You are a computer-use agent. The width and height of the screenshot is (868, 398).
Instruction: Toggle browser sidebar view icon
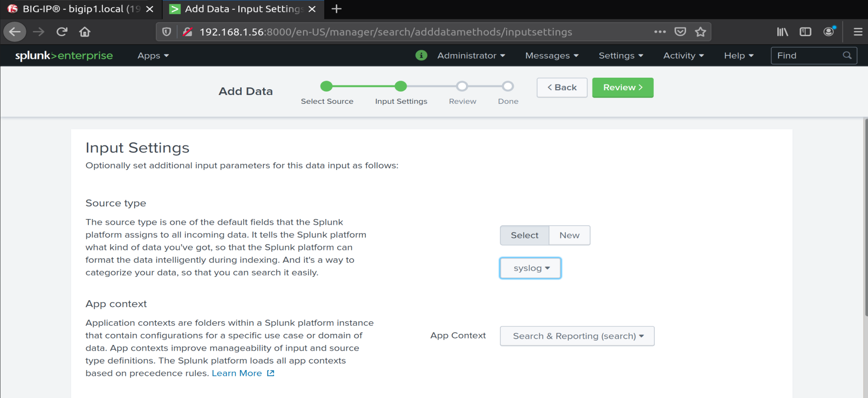pos(805,32)
